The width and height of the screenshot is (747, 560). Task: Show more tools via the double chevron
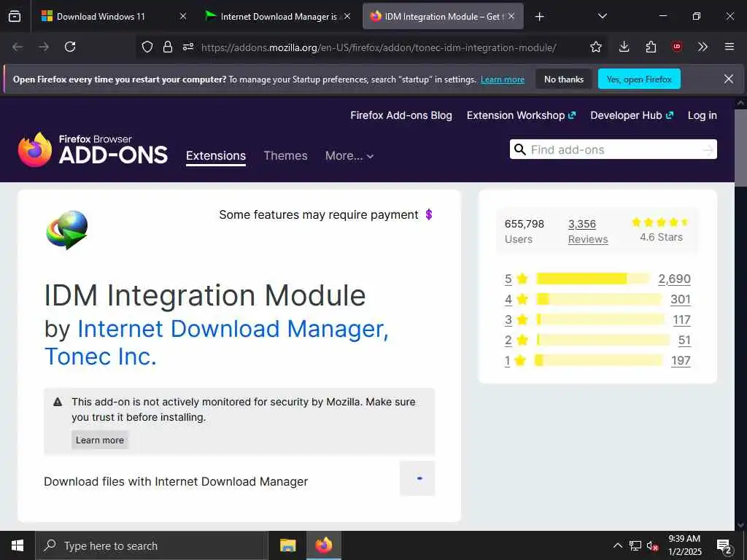coord(703,47)
